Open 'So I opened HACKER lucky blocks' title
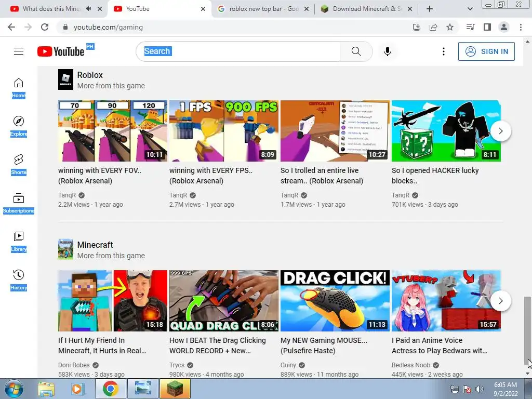Viewport: 532px width, 399px height. [435, 176]
